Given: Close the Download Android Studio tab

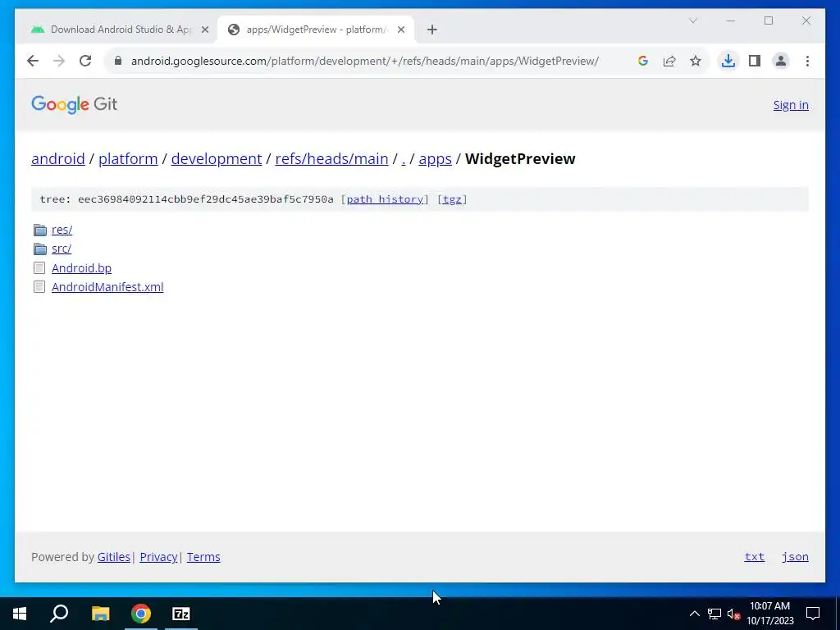Looking at the screenshot, I should (204, 30).
